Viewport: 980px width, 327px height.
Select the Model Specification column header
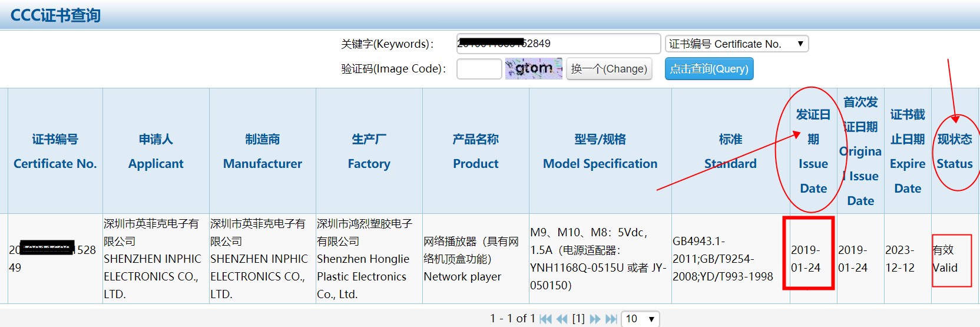click(x=600, y=151)
